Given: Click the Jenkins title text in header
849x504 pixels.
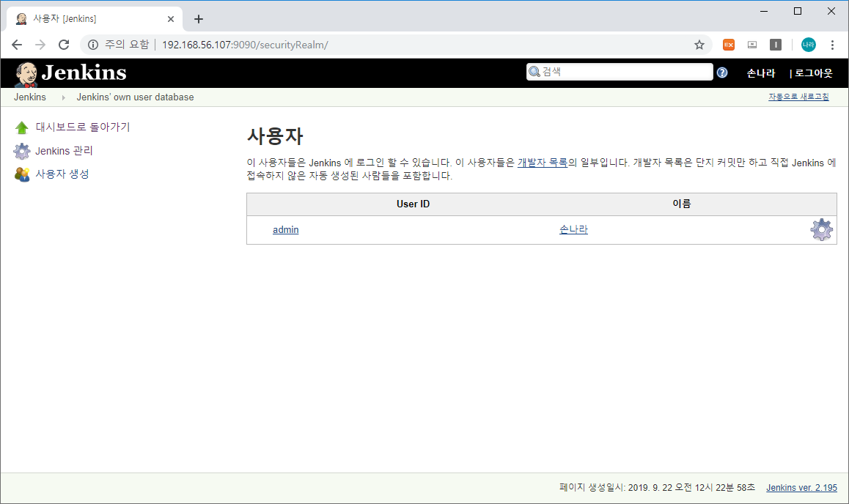Looking at the screenshot, I should [x=84, y=73].
